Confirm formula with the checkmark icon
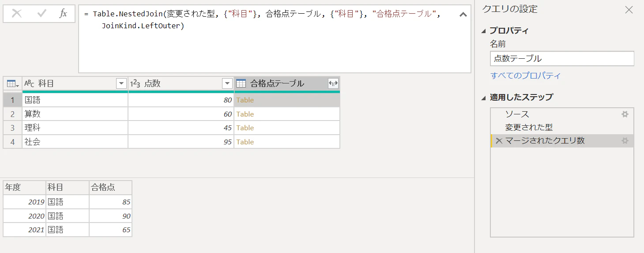 (x=42, y=14)
